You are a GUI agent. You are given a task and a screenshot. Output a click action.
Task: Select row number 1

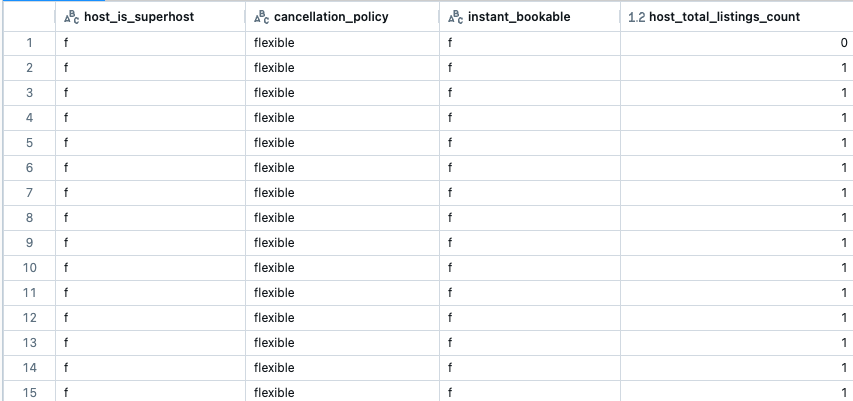click(29, 43)
